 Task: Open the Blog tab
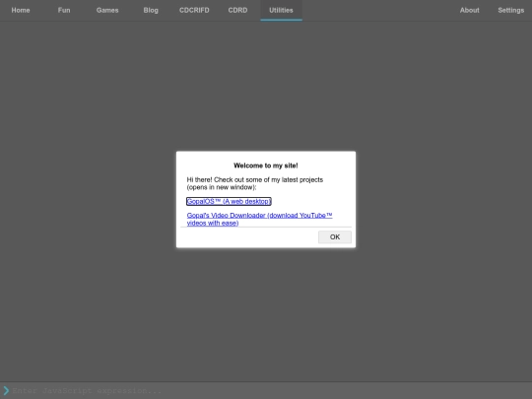tap(151, 10)
